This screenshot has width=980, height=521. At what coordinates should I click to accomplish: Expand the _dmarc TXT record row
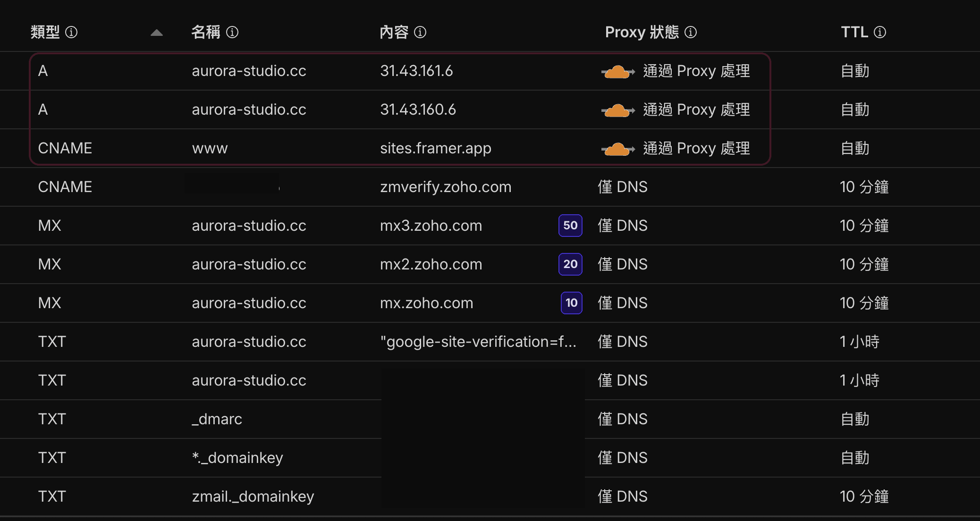217,419
